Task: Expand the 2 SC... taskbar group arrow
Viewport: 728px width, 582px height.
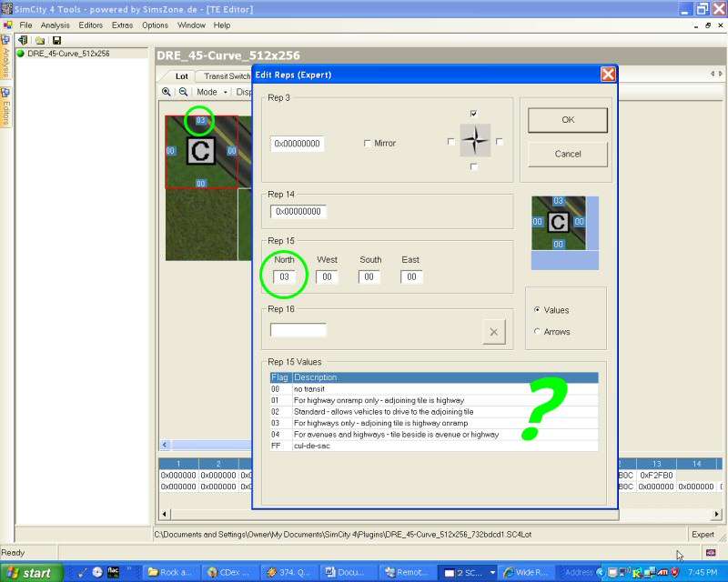Action: click(x=492, y=573)
